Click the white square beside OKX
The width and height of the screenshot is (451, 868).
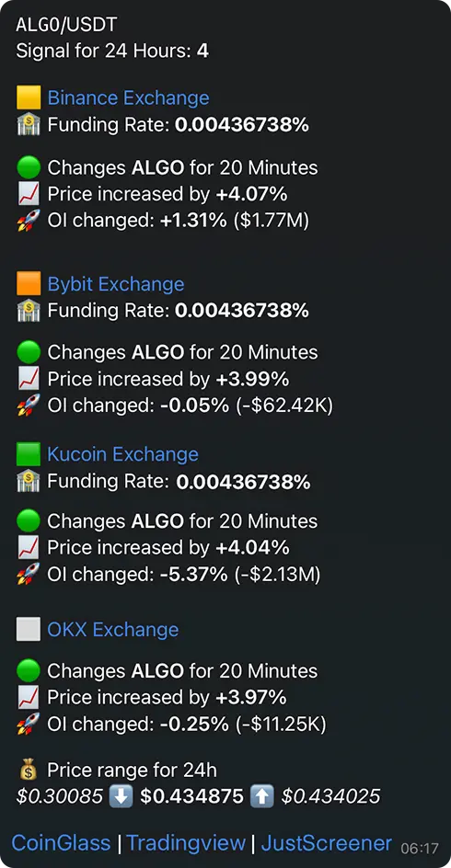[x=29, y=630]
